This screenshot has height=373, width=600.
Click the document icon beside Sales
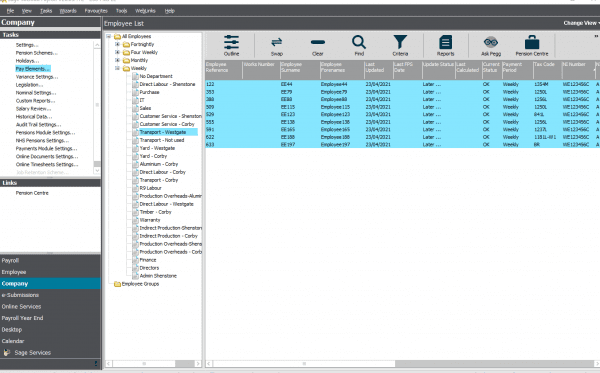tap(135, 108)
